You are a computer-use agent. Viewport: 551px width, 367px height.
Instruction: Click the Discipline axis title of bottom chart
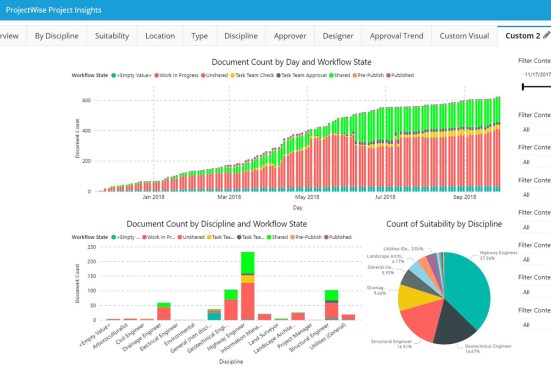[x=231, y=361]
